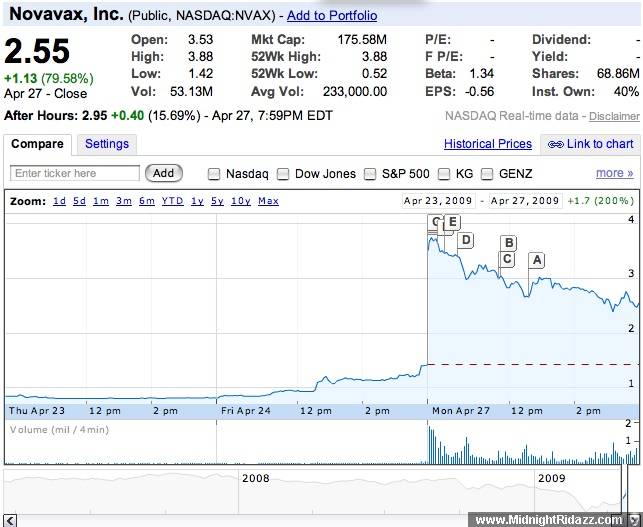643x527 pixels.
Task: Select the Compare tab
Action: [x=37, y=144]
